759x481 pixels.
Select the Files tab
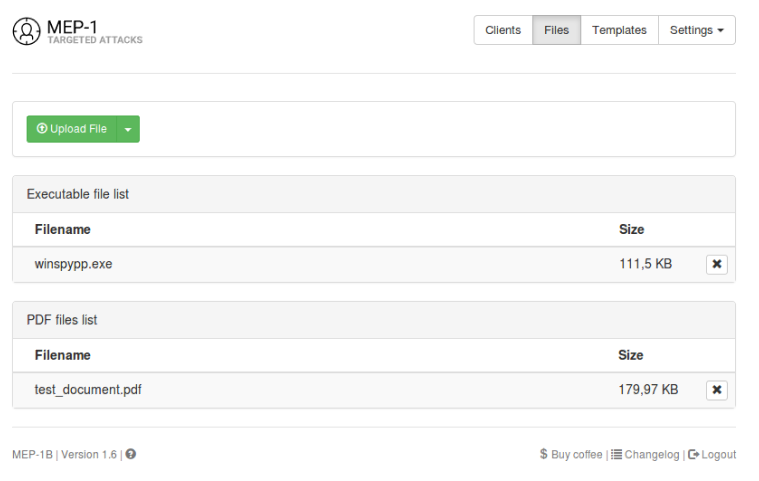click(556, 30)
